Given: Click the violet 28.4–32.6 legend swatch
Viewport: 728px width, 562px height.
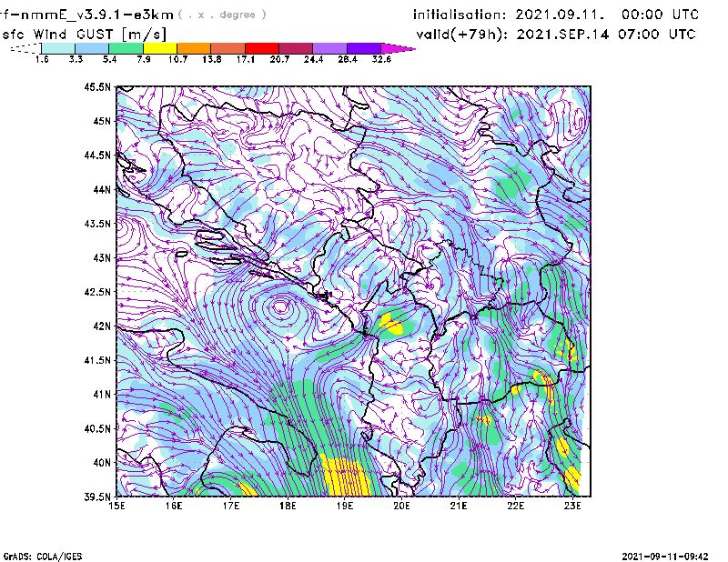Looking at the screenshot, I should [364, 48].
